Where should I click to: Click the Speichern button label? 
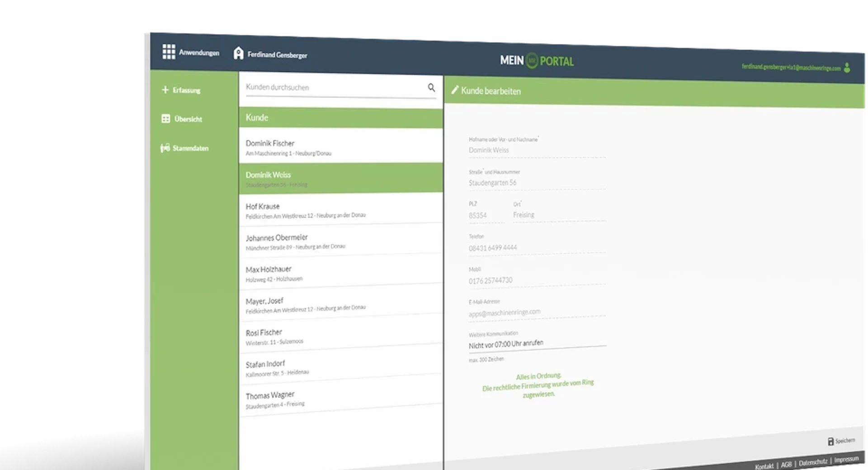[845, 441]
